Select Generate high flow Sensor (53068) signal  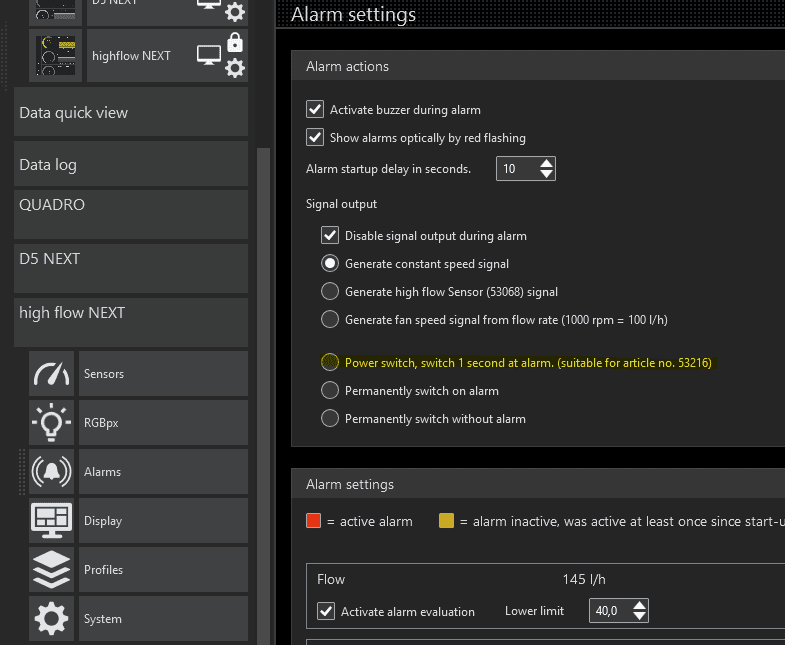[330, 291]
